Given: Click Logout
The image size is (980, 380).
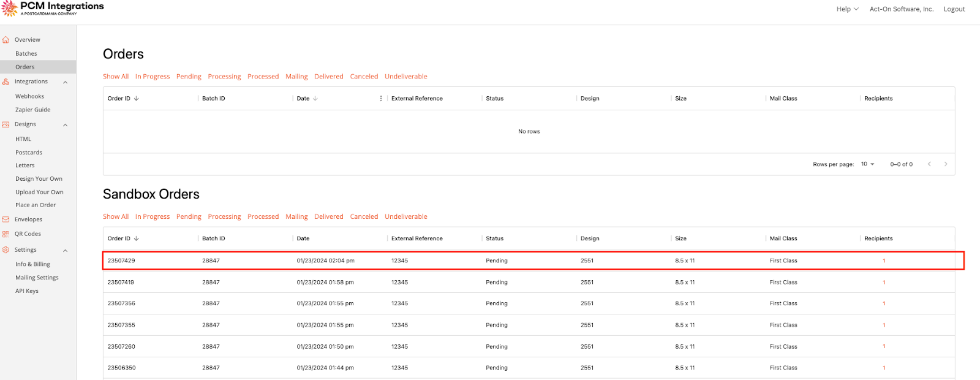Looking at the screenshot, I should [x=954, y=9].
